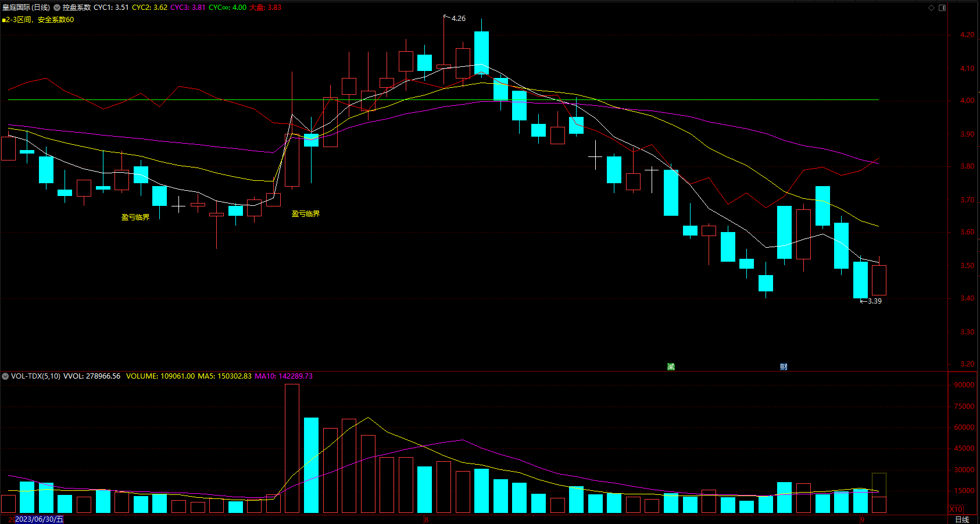Click the left 盈亏临界 annotation
Viewport: 980px width, 524px height.
coord(135,218)
